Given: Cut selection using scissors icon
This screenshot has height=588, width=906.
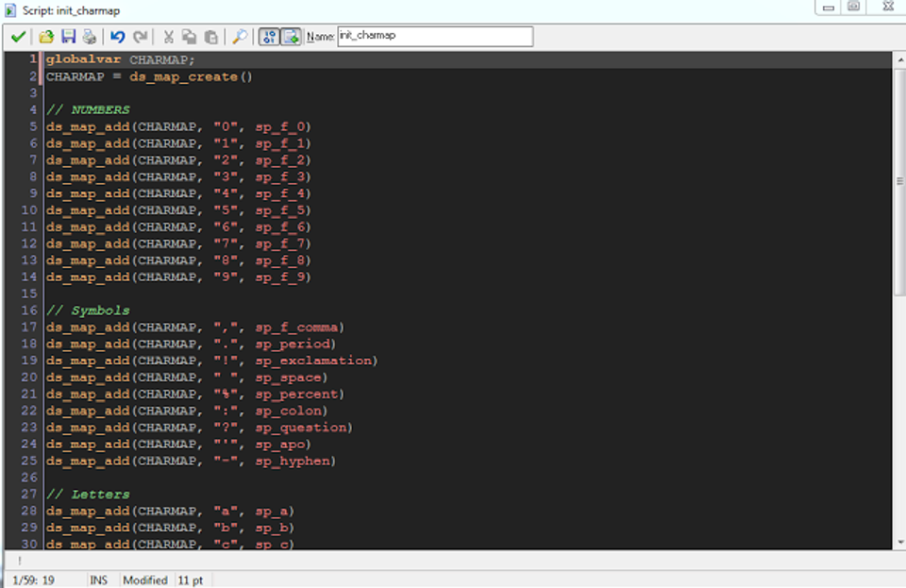Looking at the screenshot, I should (x=168, y=37).
